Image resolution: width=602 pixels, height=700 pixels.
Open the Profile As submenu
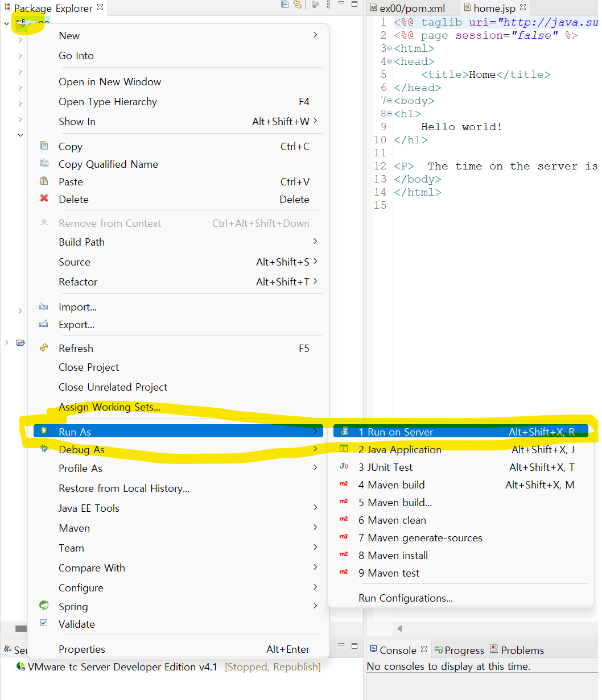pyautogui.click(x=178, y=468)
